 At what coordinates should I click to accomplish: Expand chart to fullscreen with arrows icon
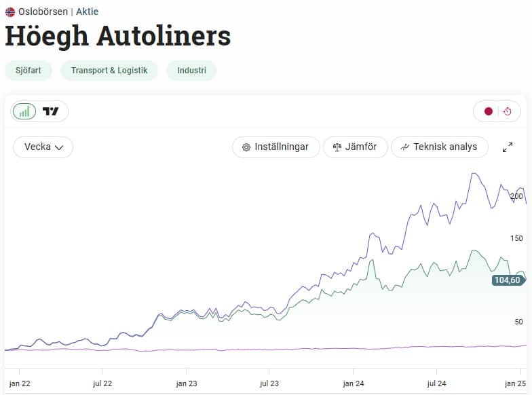[508, 147]
